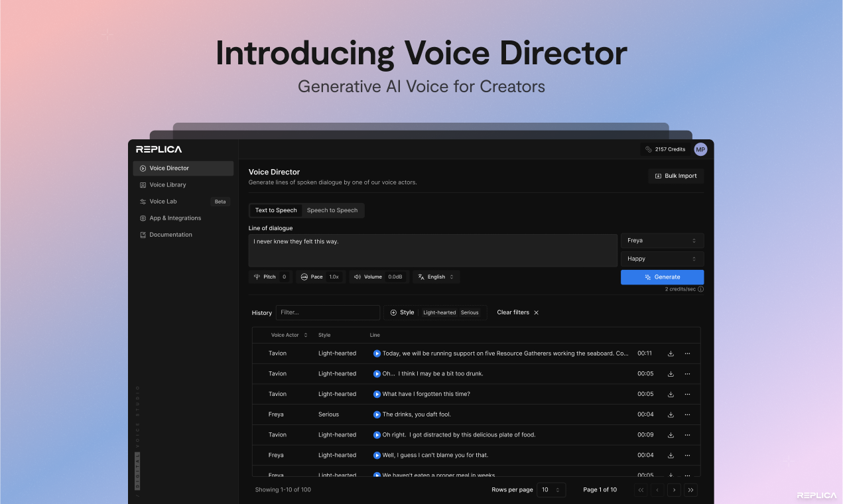
Task: Open the Happy style dropdown
Action: point(662,259)
